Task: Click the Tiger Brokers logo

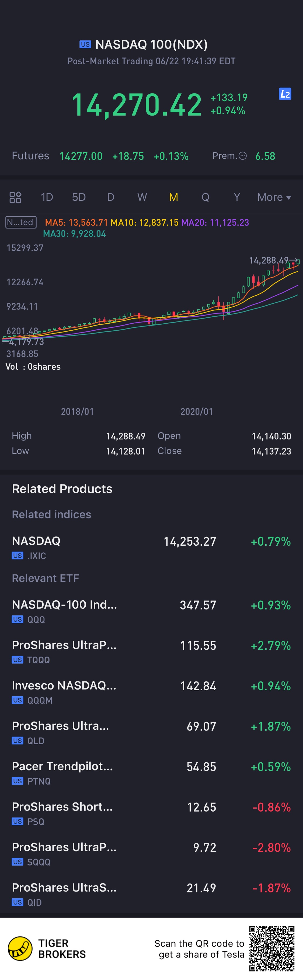Action: [20, 948]
